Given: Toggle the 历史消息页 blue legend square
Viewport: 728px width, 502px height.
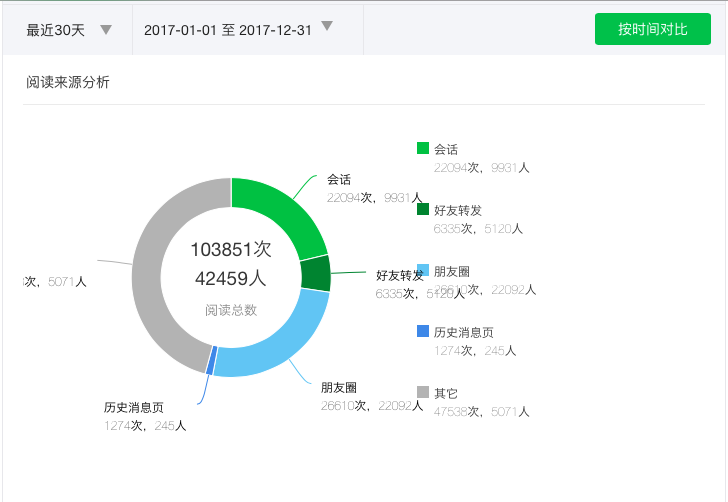Looking at the screenshot, I should point(423,332).
